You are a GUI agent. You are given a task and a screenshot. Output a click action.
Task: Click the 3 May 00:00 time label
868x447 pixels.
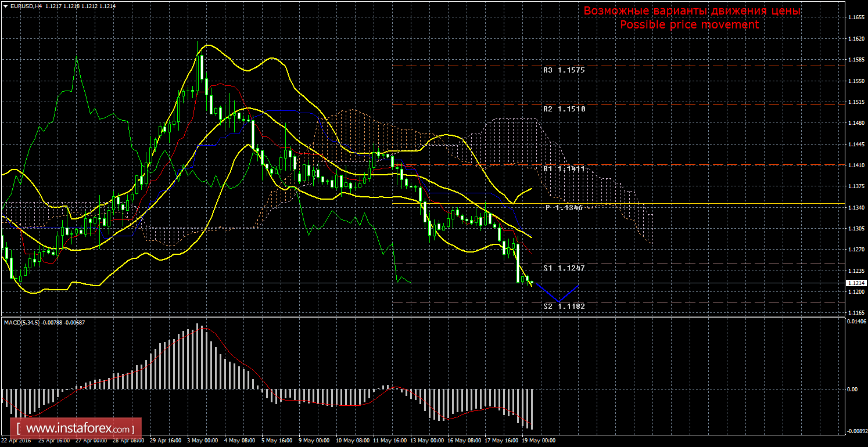203,441
